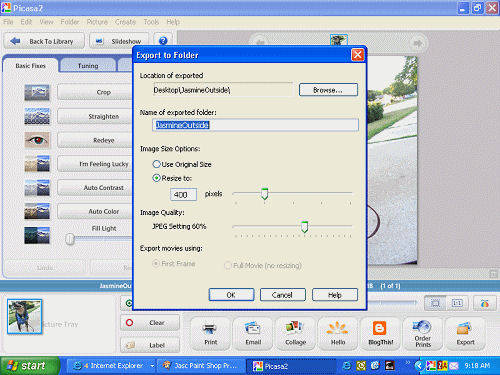
Task: Click the Clear button in picture tray
Action: coord(150,322)
